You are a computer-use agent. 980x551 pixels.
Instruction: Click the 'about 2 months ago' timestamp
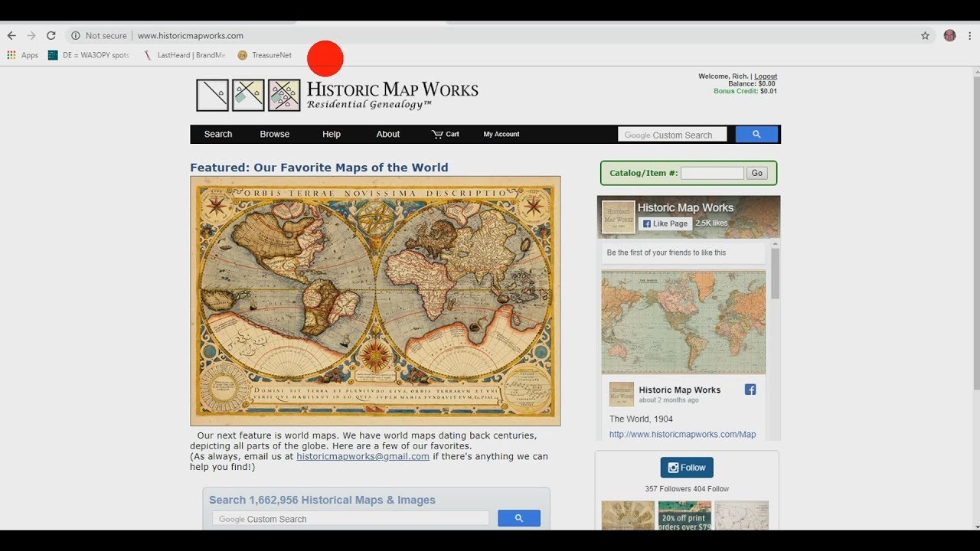pyautogui.click(x=668, y=400)
